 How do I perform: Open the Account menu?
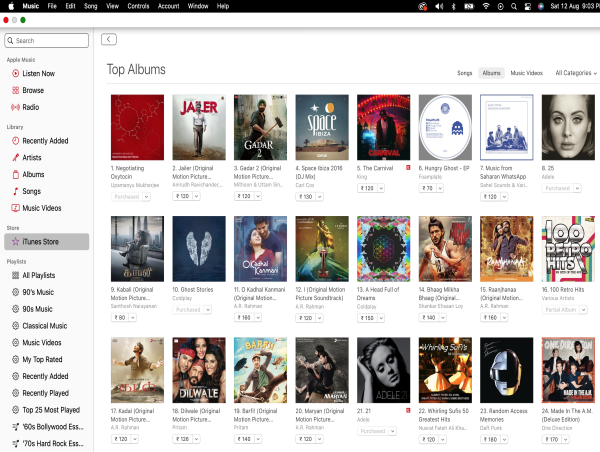[x=168, y=6]
